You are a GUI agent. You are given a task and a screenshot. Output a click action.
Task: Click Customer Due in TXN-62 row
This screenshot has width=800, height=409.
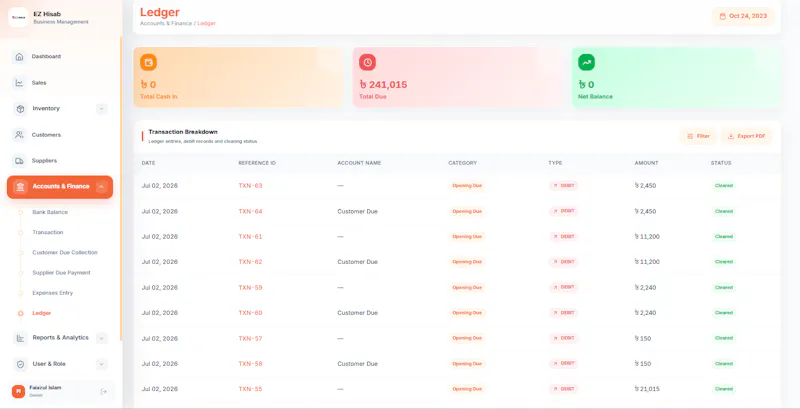coord(358,262)
